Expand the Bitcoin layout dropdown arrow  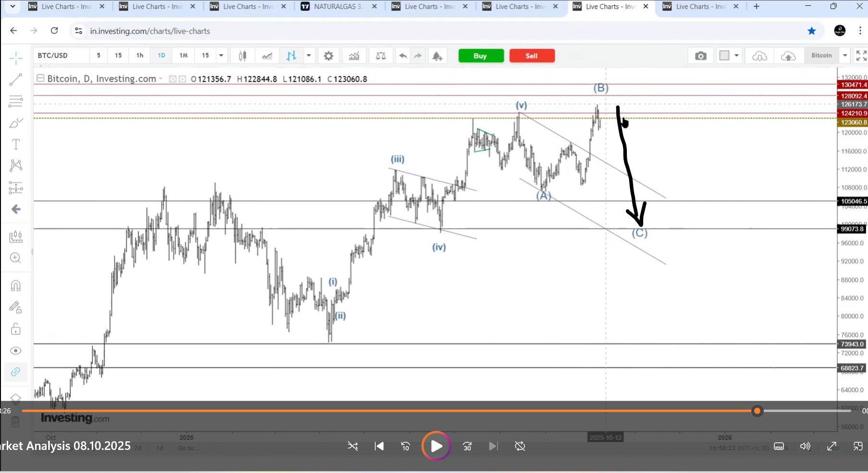(844, 56)
